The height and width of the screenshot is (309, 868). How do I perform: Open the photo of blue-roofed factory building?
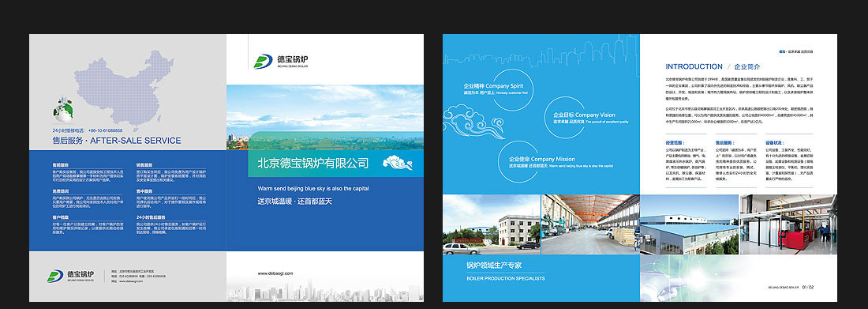coord(689,224)
